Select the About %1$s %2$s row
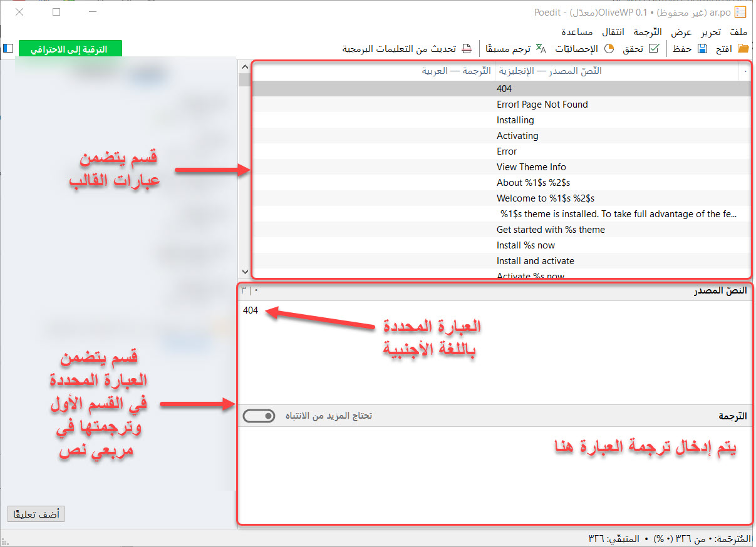 tap(501, 183)
